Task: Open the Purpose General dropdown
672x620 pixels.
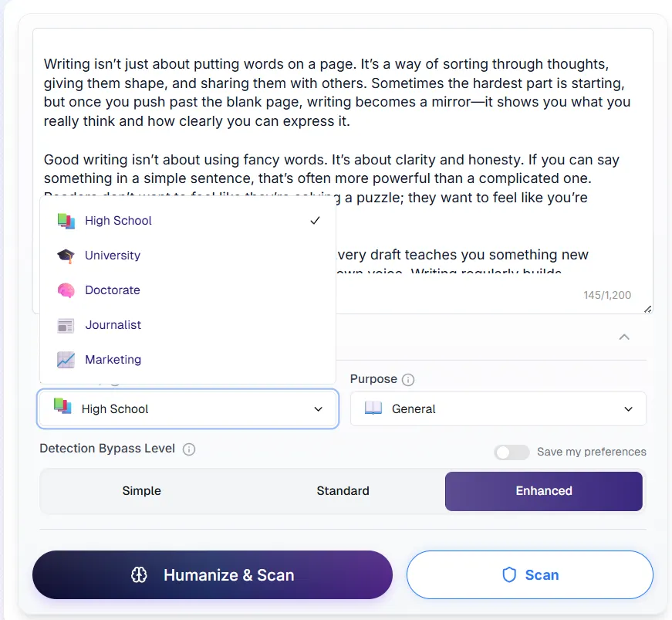Action: [x=498, y=409]
